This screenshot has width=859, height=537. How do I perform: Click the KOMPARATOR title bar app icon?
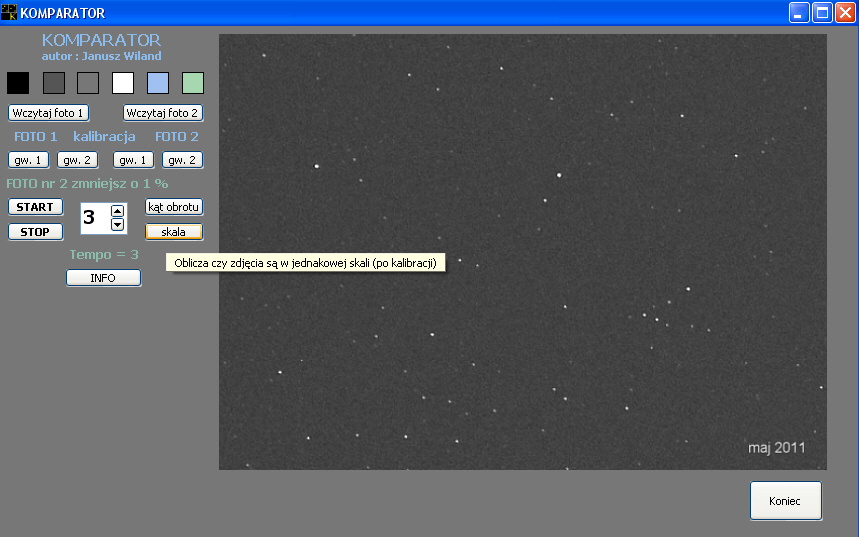(x=9, y=12)
